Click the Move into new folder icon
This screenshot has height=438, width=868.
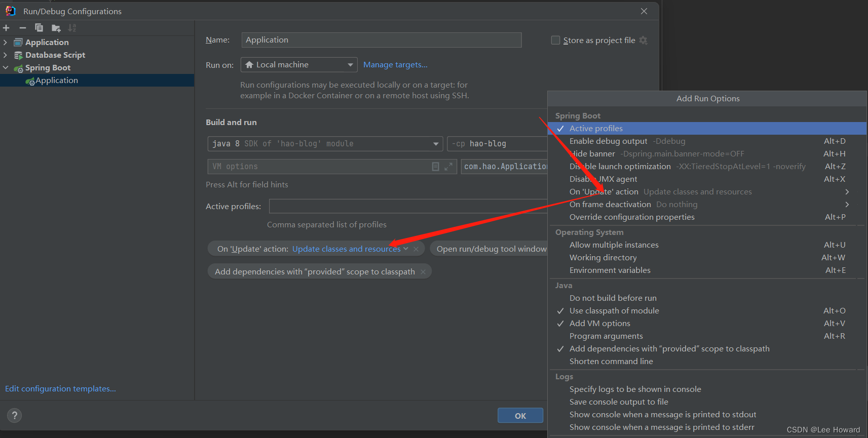pyautogui.click(x=56, y=28)
